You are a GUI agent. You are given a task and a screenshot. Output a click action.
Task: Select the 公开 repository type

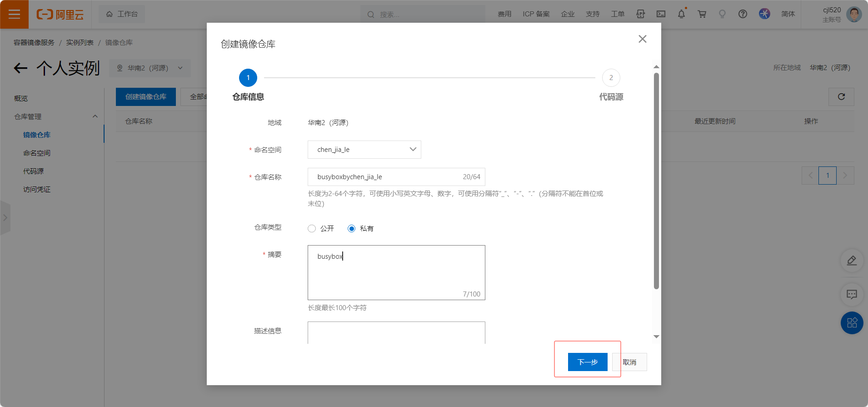(x=312, y=228)
